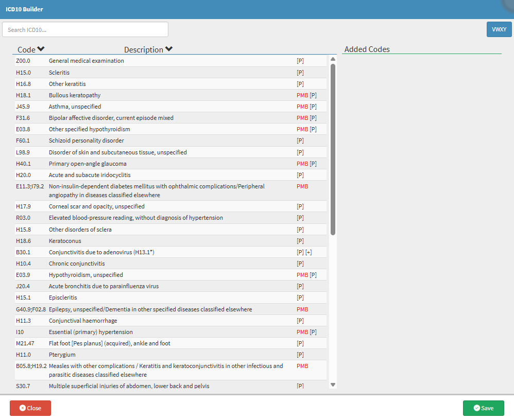Click the code list vertical scrollbar thumb
514x420 pixels.
pyautogui.click(x=333, y=149)
